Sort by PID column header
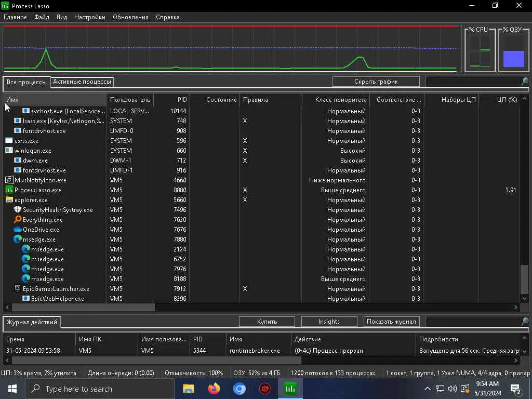Screen dimensions: 532x399 [171, 100]
